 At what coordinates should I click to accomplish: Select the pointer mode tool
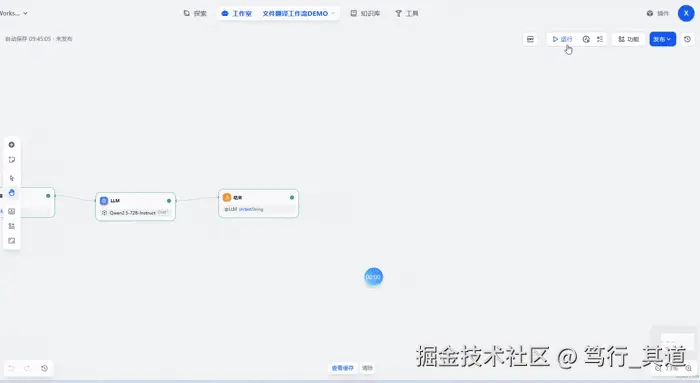pos(12,178)
